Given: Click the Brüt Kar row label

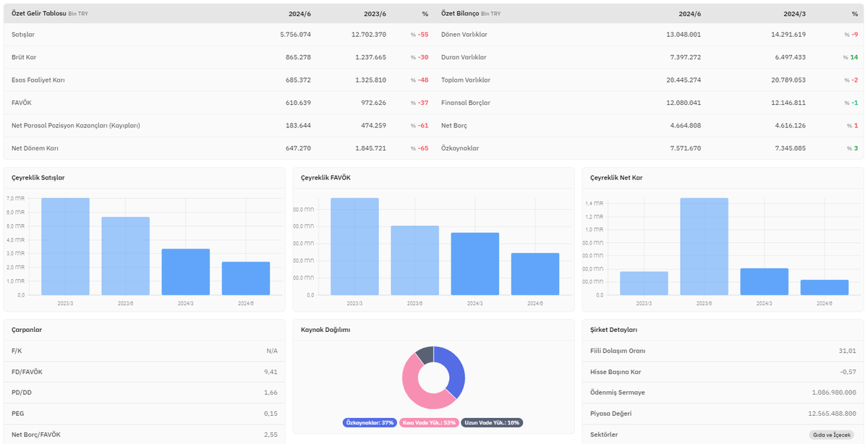Looking at the screenshot, I should click(x=25, y=57).
